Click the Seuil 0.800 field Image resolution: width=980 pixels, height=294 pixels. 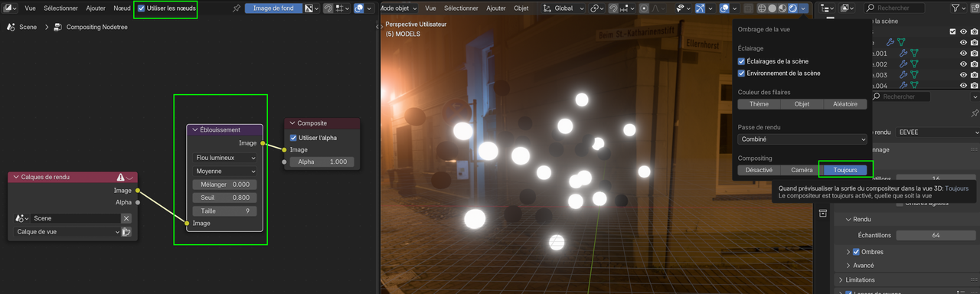pyautogui.click(x=225, y=198)
